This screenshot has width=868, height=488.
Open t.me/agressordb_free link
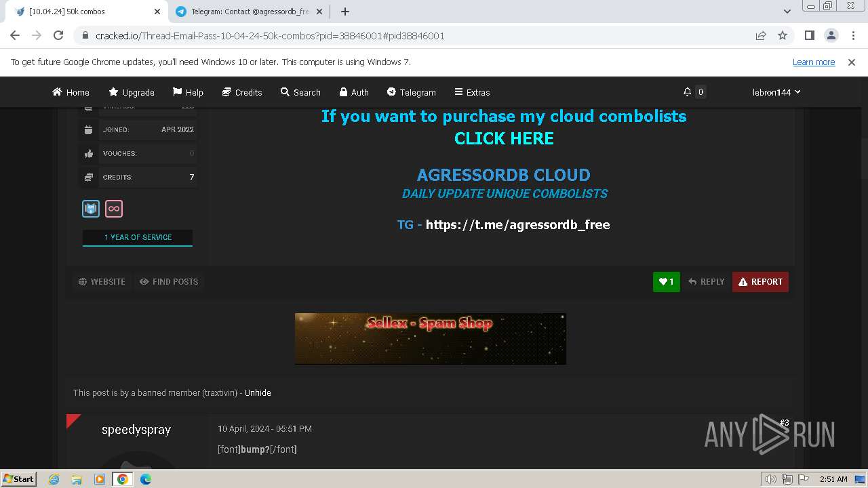[517, 224]
